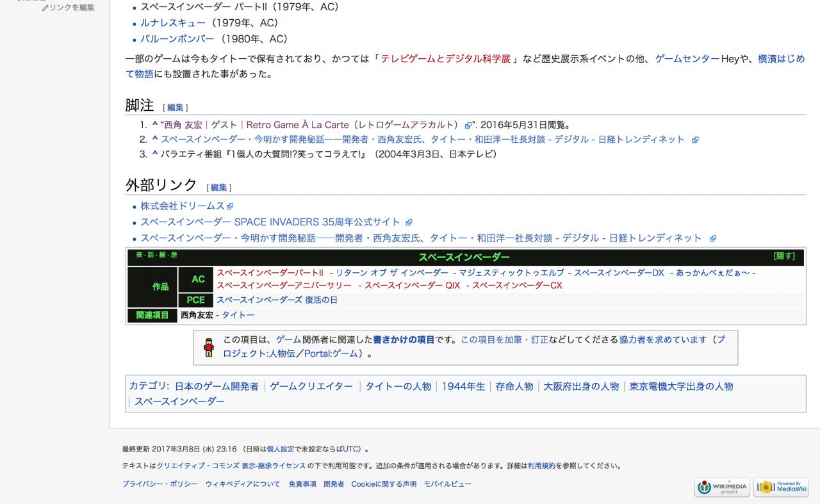Viewport: 820px width, 504px height.
Task: Open the 大阪府出身の人物 category
Action: [581, 386]
